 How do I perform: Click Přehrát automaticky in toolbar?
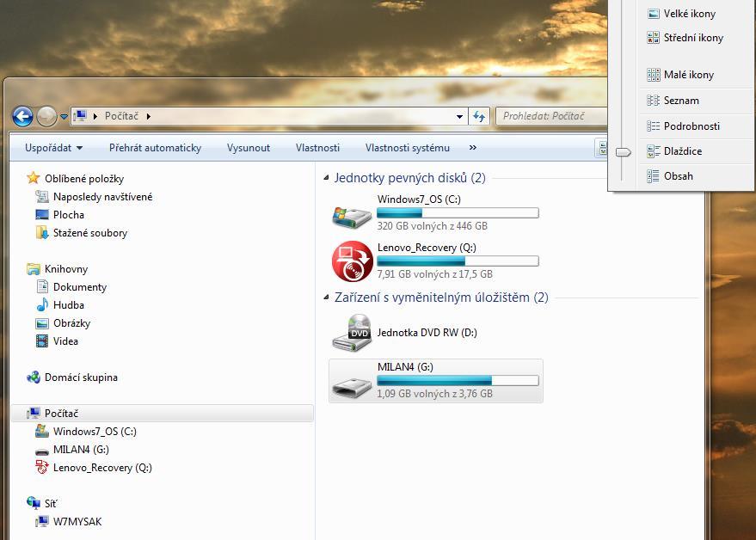155,148
